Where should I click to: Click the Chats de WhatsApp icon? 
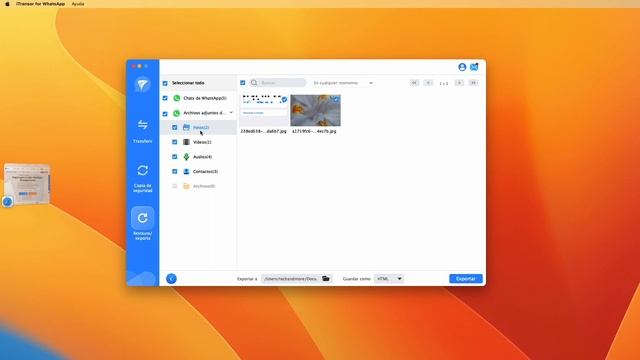tap(177, 98)
